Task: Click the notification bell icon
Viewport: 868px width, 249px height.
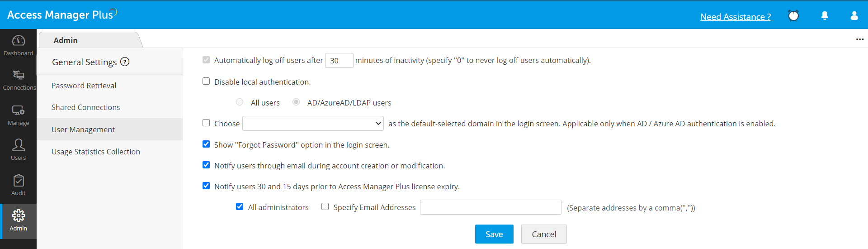Action: [x=825, y=16]
